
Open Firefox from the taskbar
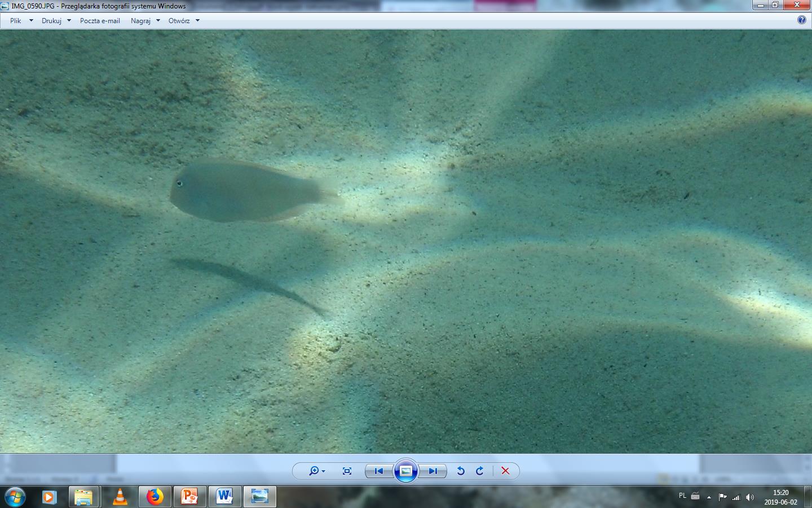pyautogui.click(x=155, y=497)
